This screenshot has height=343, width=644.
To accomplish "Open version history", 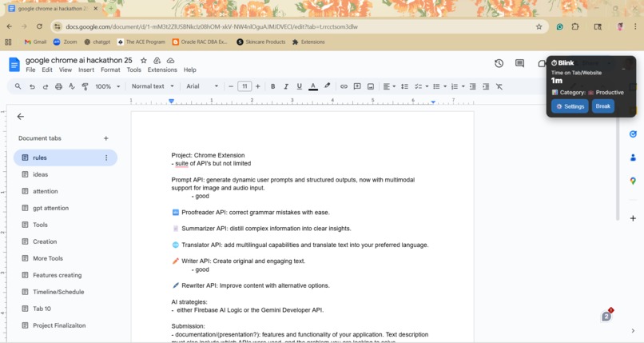I will click(x=499, y=63).
